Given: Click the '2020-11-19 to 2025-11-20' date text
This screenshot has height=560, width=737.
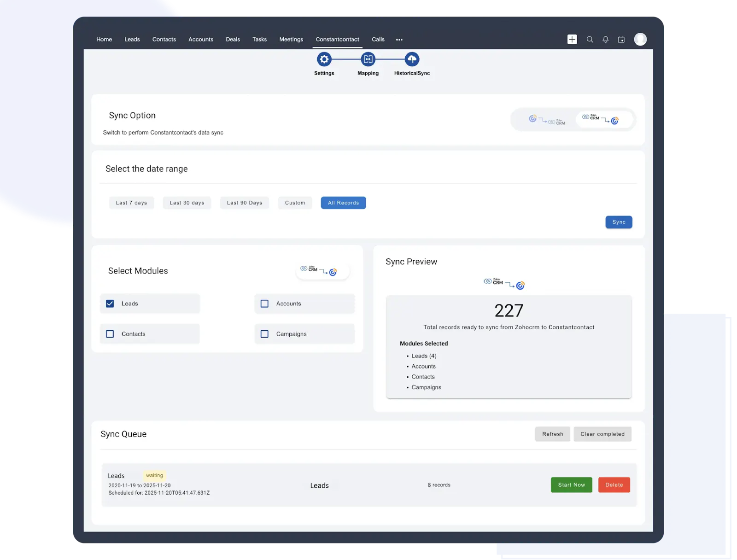Looking at the screenshot, I should pyautogui.click(x=140, y=485).
